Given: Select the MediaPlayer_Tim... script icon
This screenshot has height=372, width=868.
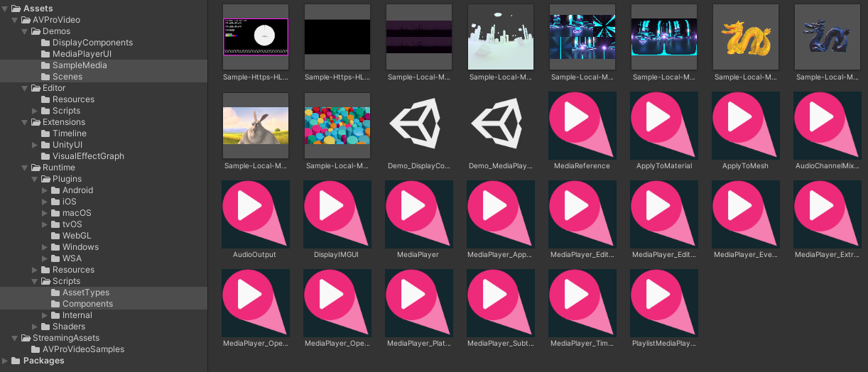Looking at the screenshot, I should pyautogui.click(x=582, y=302).
